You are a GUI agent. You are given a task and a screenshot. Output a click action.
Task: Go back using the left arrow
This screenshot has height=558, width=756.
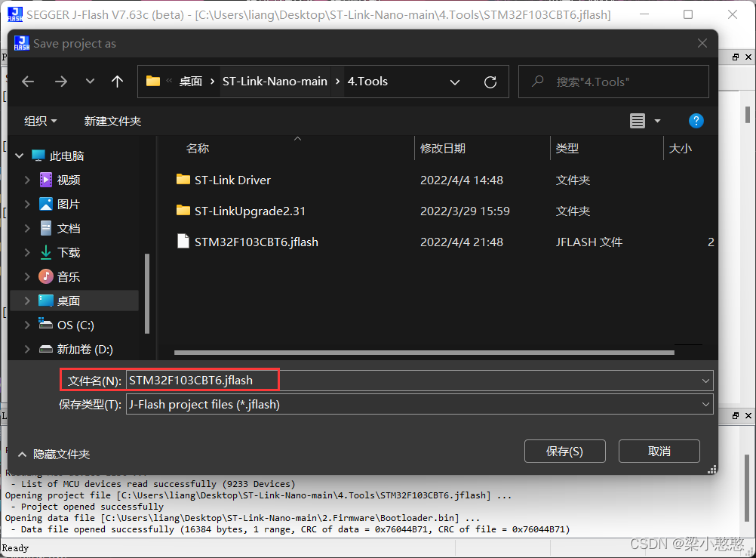click(x=28, y=82)
